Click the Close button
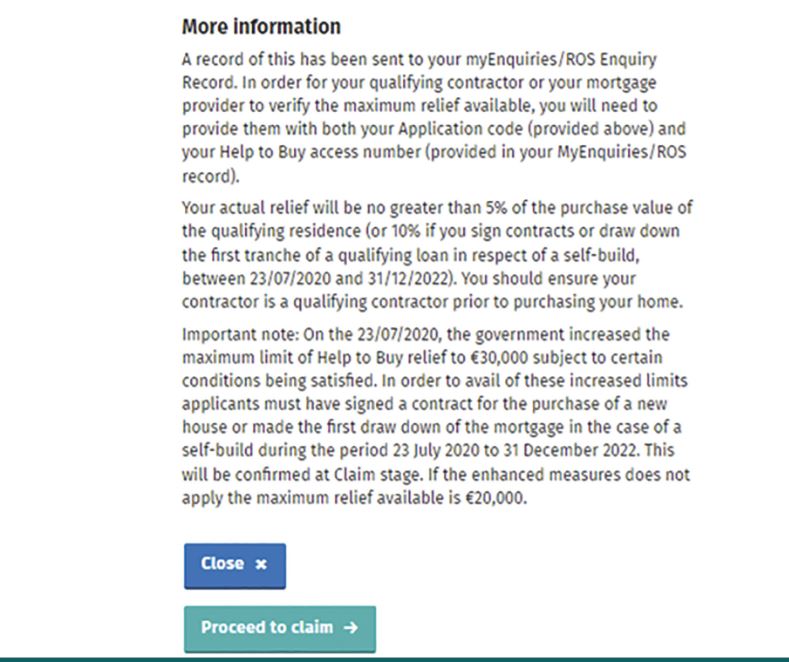This screenshot has height=662, width=789. coord(234,565)
